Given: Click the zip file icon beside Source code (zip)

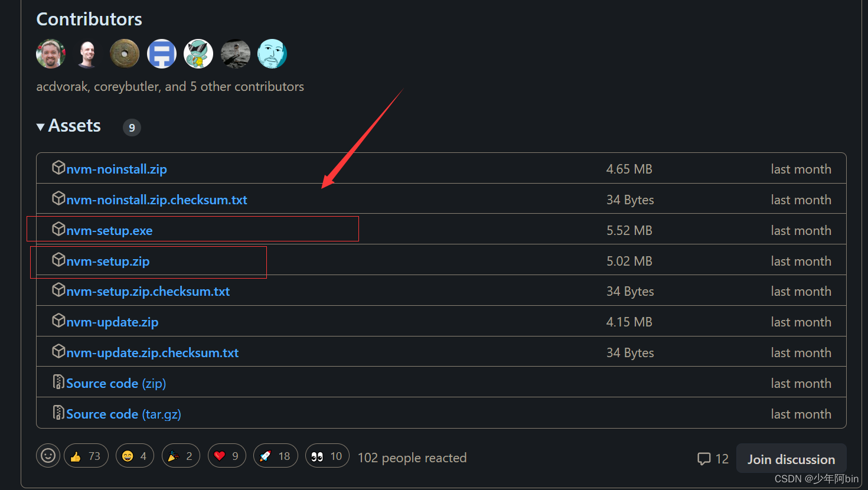Looking at the screenshot, I should 58,383.
